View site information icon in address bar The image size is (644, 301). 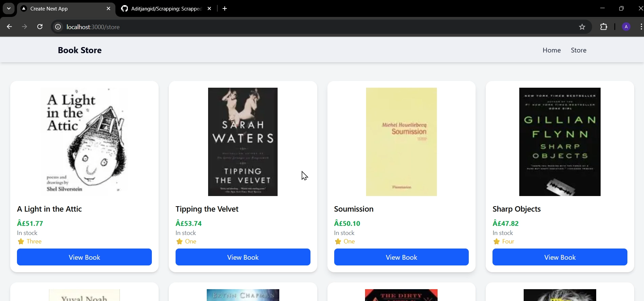point(58,27)
